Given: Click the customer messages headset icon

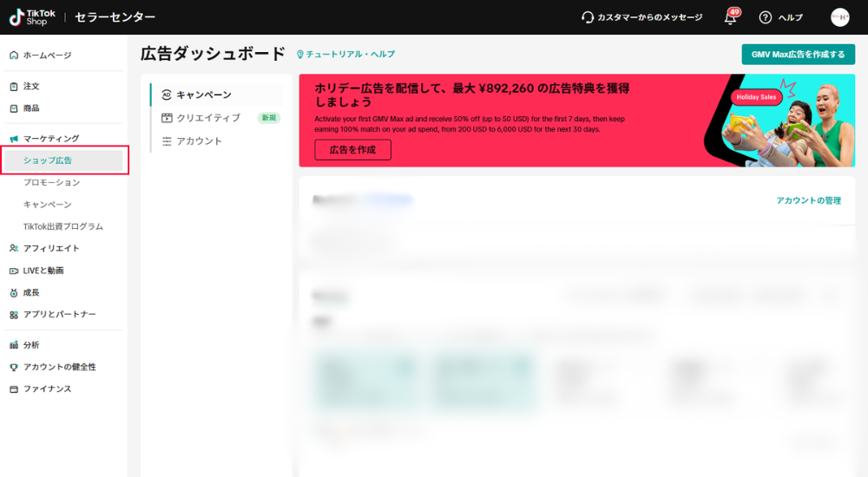Looking at the screenshot, I should [x=588, y=17].
